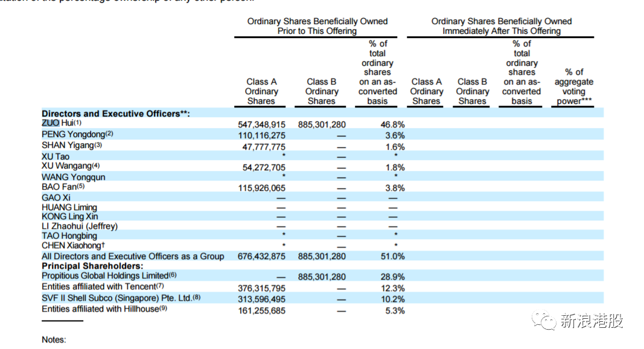Image resolution: width=644 pixels, height=349 pixels.
Task: Click the 1.6% value for SHAN Yigang
Action: (395, 147)
